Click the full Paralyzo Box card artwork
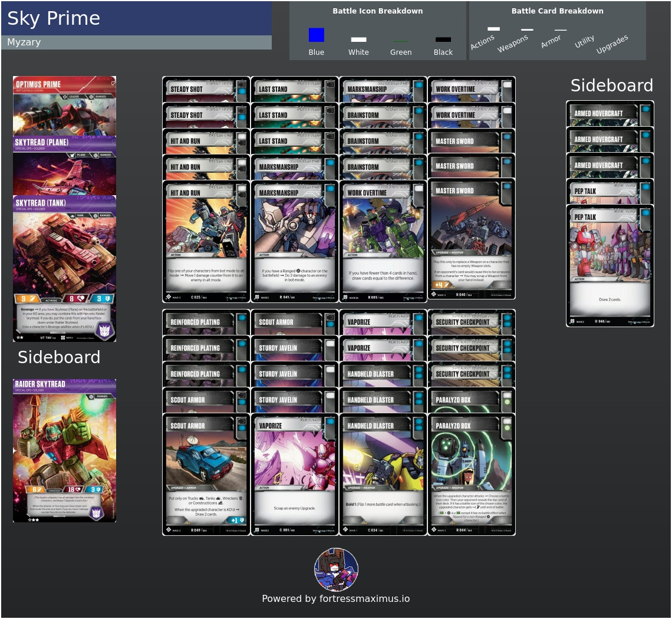672x619 pixels. click(471, 458)
